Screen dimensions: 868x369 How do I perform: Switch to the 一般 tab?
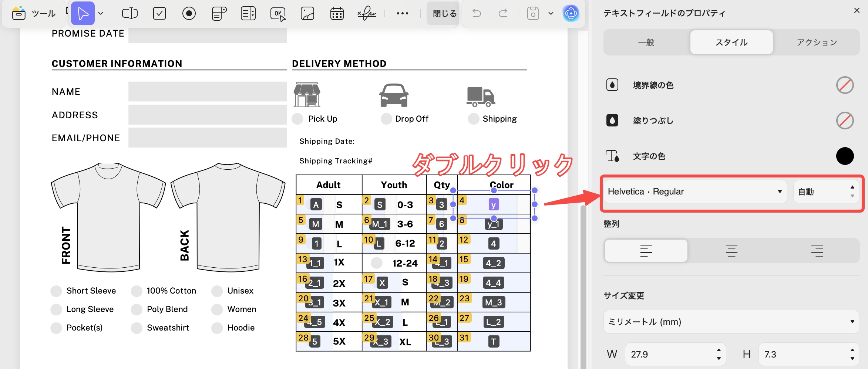coord(646,43)
